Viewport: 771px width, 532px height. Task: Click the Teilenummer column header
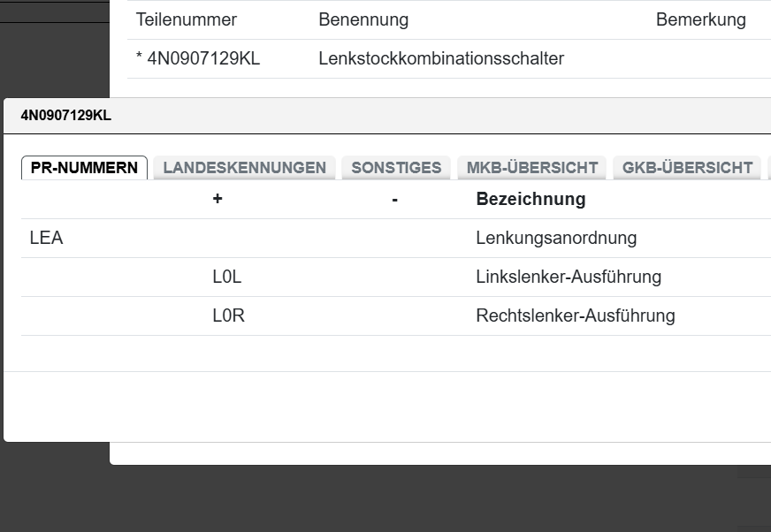point(187,19)
